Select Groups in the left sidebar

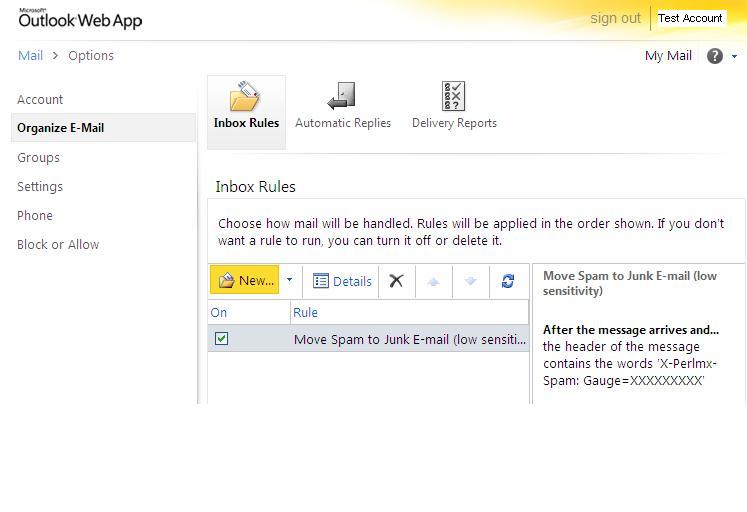[x=38, y=157]
